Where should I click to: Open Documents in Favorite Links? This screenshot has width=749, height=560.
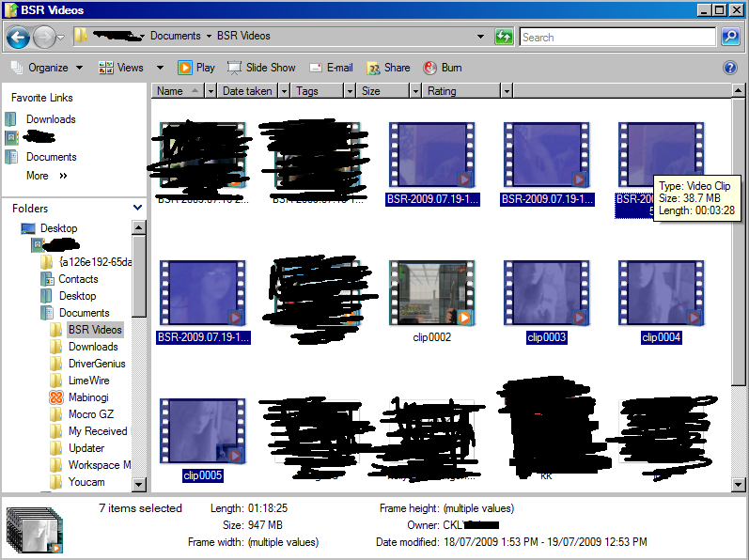(51, 157)
